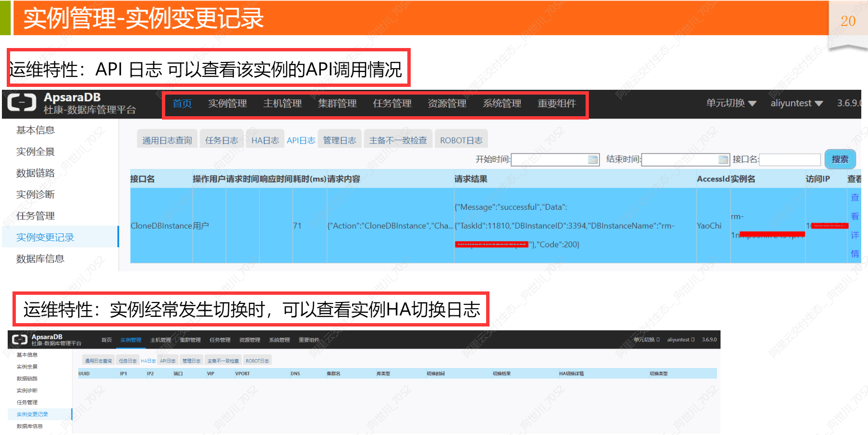Open 实例管理 in the API log screenshot navigation

tap(227, 103)
